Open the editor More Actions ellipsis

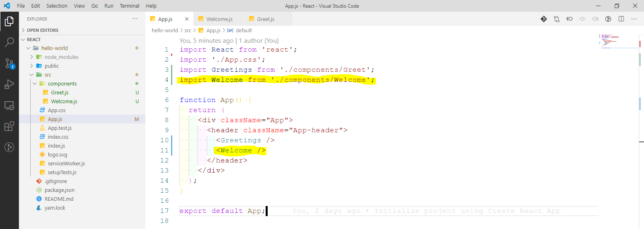click(634, 19)
